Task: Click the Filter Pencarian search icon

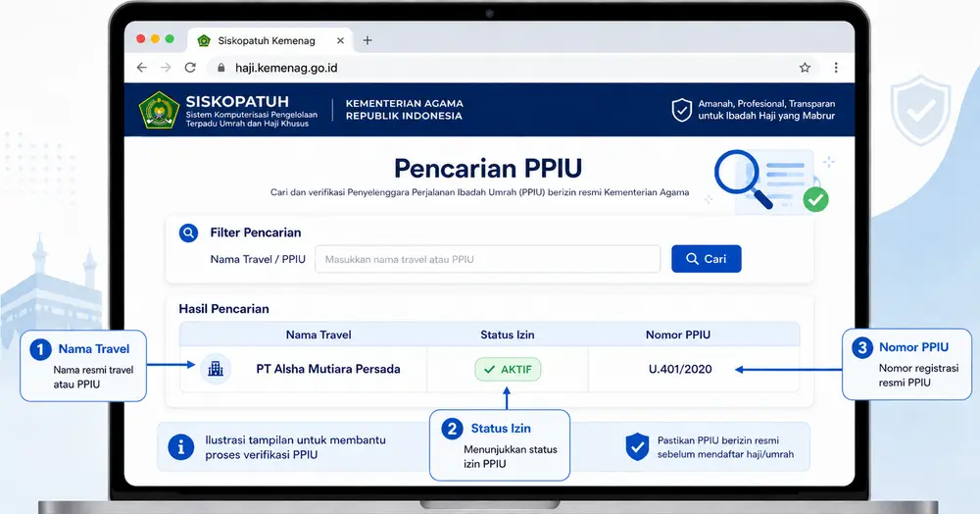Action: click(x=188, y=232)
